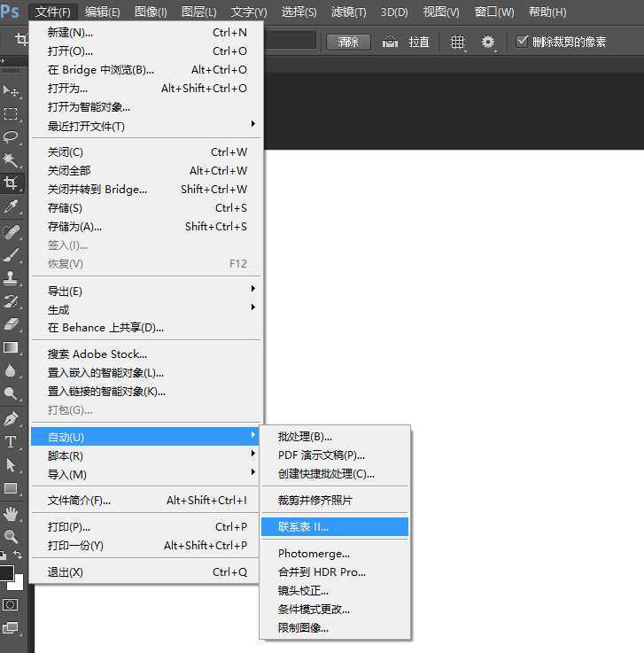Screen dimensions: 644x653
Task: Select the Zoom tool
Action: [12, 536]
